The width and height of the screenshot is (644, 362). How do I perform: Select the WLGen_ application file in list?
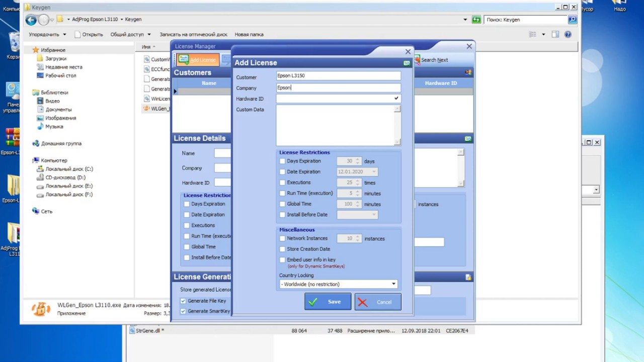[157, 108]
